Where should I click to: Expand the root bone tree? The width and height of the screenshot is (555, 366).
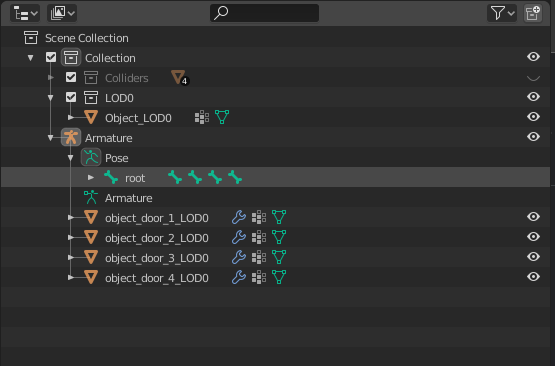point(91,177)
